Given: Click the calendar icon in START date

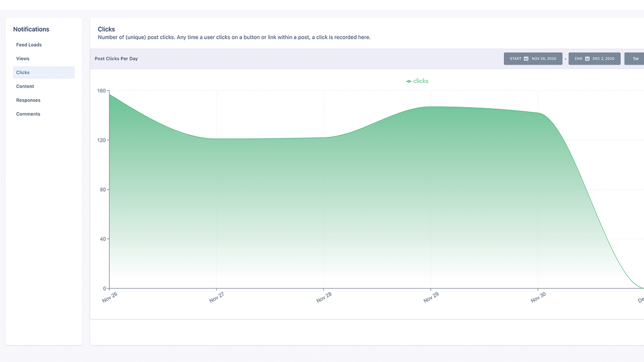Looking at the screenshot, I should click(526, 59).
